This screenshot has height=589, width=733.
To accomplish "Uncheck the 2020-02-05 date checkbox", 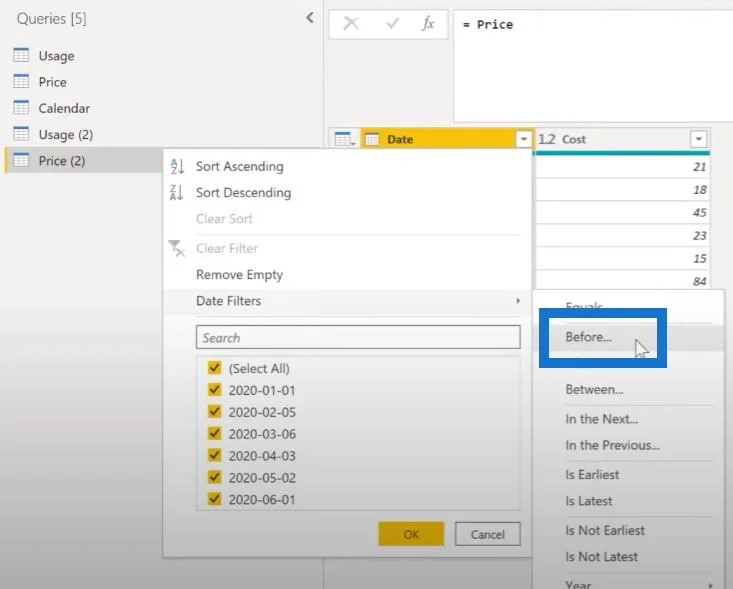I will [x=215, y=411].
